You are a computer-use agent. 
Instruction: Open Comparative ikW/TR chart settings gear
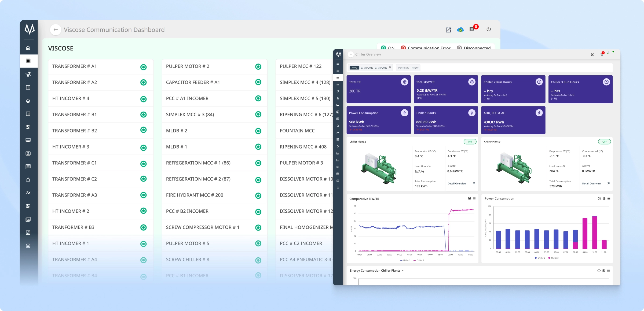pyautogui.click(x=469, y=199)
